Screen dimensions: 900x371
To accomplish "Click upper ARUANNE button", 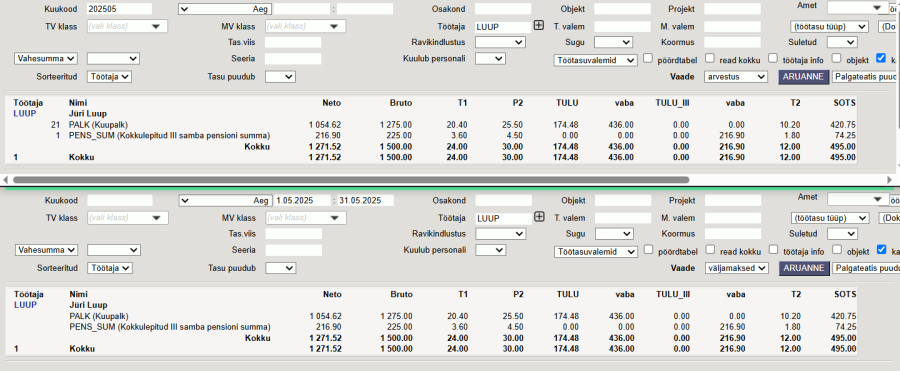I will [x=804, y=77].
